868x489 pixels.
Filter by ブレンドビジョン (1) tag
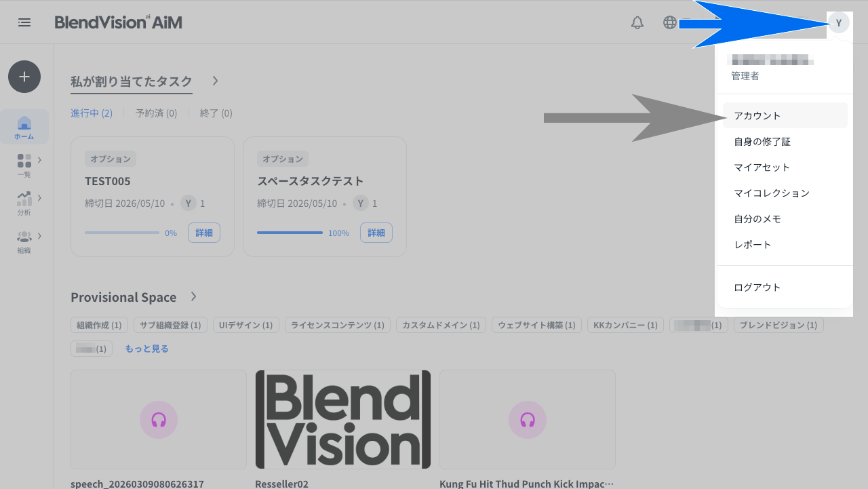778,325
